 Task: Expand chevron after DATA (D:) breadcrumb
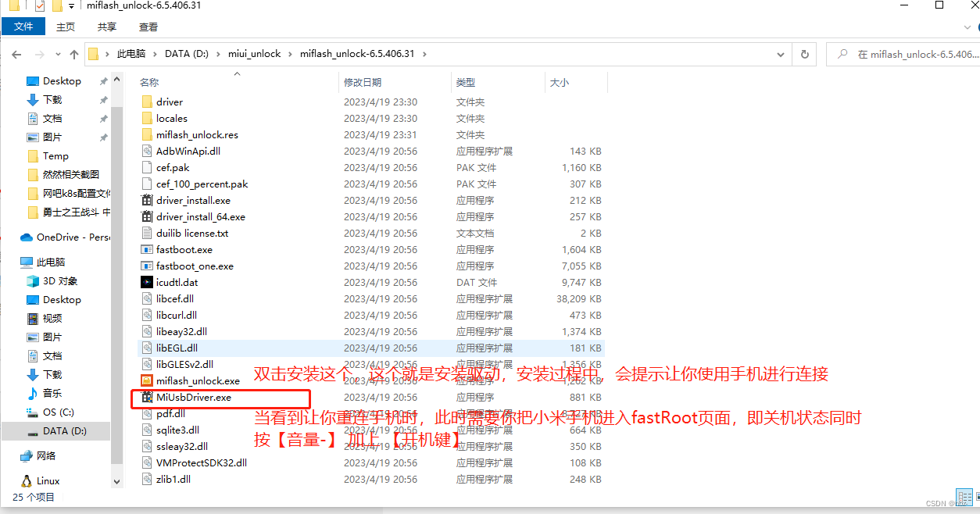click(218, 54)
